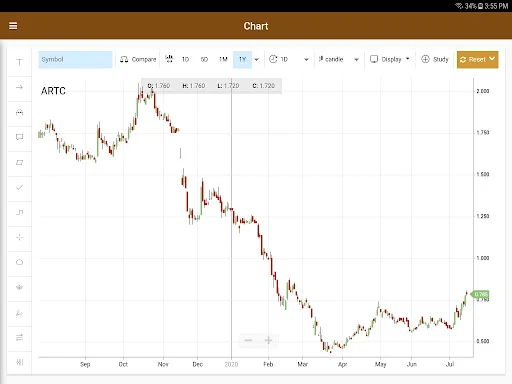Viewport: 512px width, 384px height.
Task: Click the Sep date axis label
Action: click(x=85, y=364)
